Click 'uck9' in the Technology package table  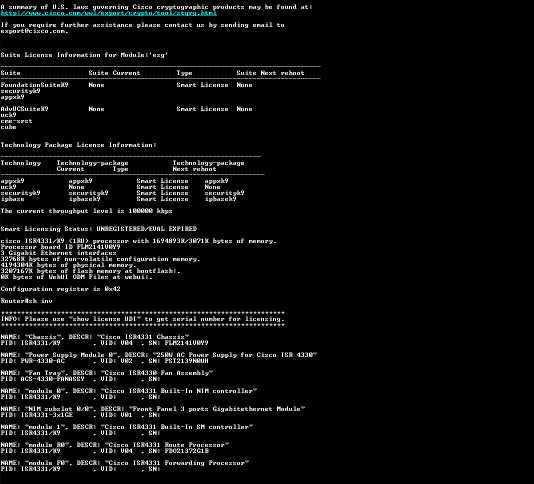point(9,187)
